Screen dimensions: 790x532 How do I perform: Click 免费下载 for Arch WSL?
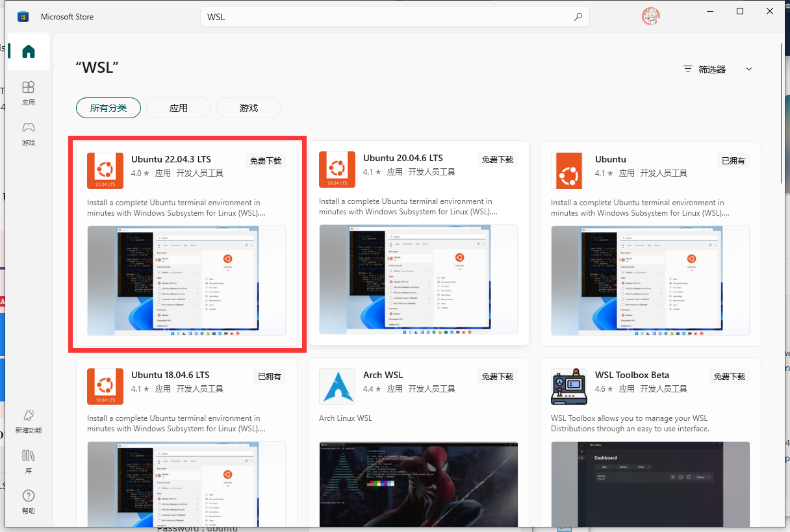[498, 376]
